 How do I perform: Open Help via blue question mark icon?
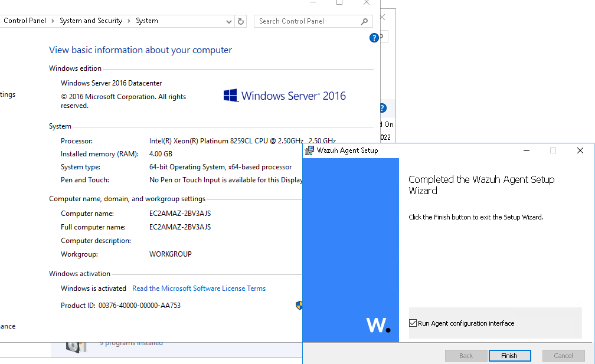pyautogui.click(x=374, y=37)
